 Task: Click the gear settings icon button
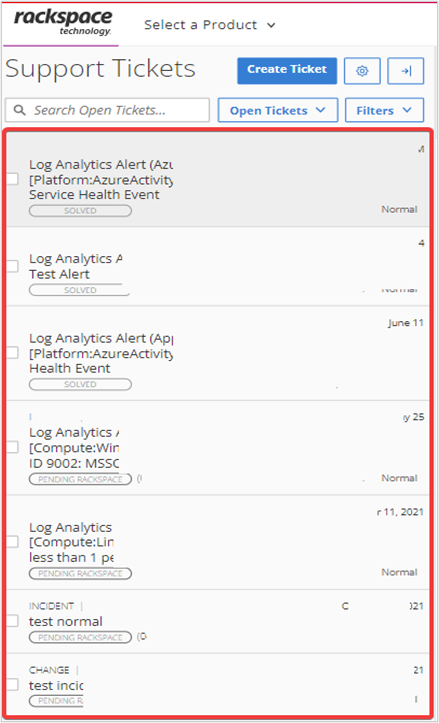tap(362, 71)
